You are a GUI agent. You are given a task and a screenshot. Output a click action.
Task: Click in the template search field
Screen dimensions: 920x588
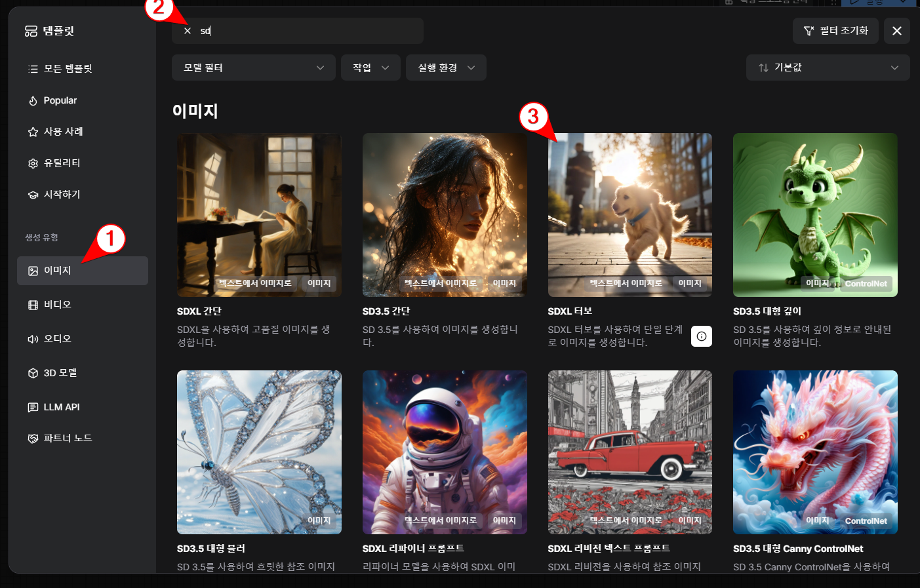pyautogui.click(x=308, y=31)
